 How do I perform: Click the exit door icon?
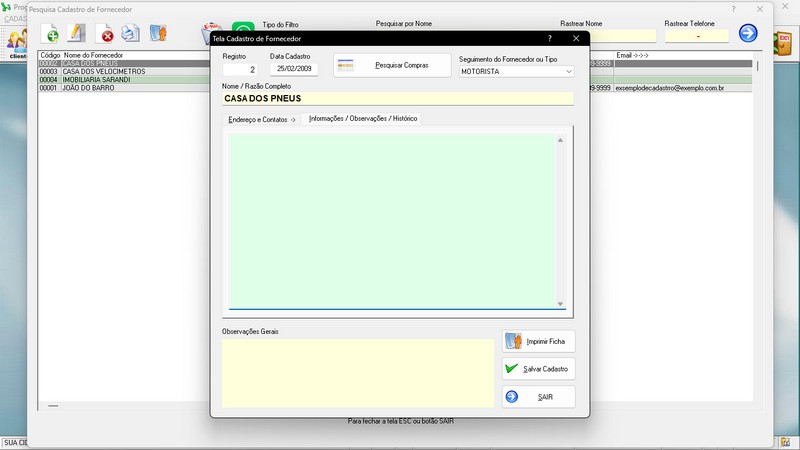(785, 43)
